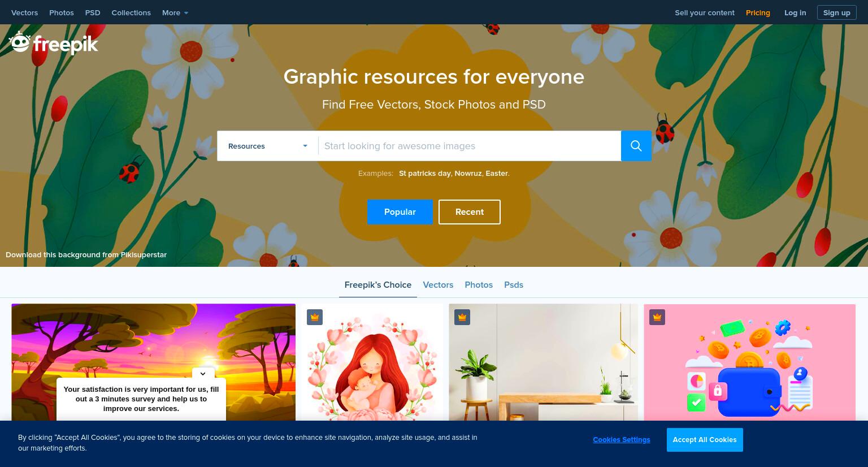The height and width of the screenshot is (467, 868).
Task: Open Cookies Settings link
Action: 622,440
